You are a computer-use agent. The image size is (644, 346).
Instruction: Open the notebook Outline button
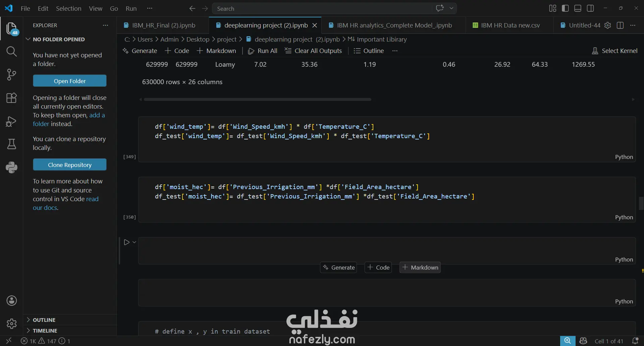369,51
